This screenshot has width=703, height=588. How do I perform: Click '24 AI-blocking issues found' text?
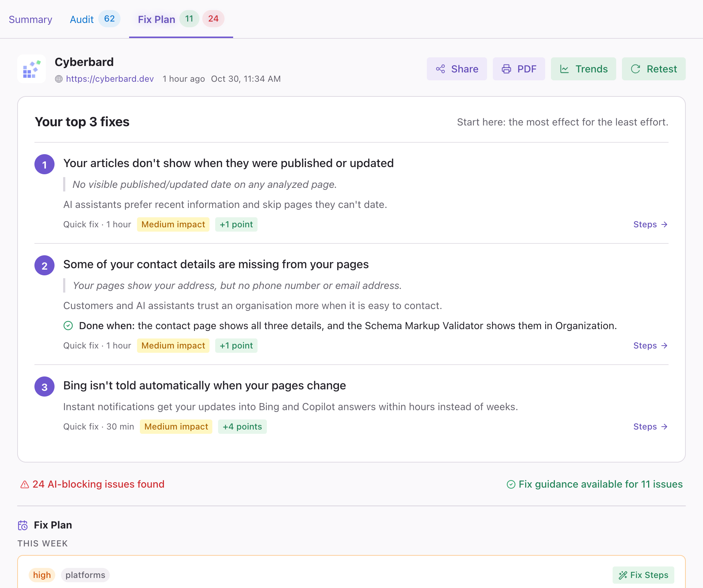(98, 484)
